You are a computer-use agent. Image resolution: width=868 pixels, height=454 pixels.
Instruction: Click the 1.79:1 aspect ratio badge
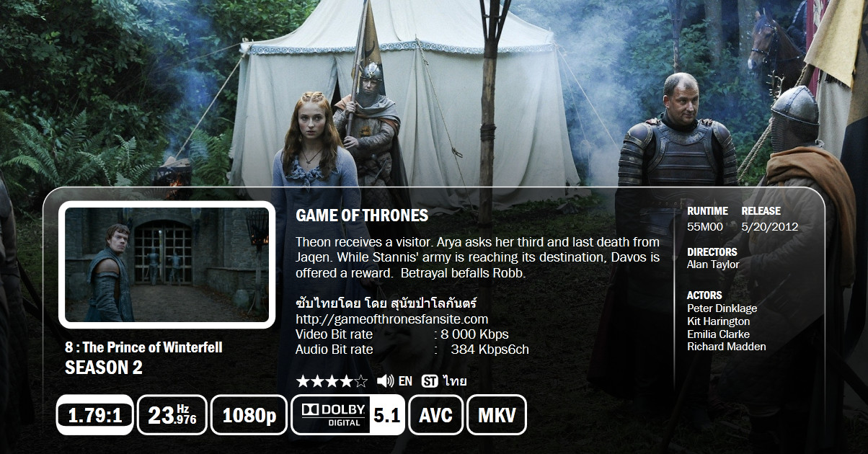94,415
